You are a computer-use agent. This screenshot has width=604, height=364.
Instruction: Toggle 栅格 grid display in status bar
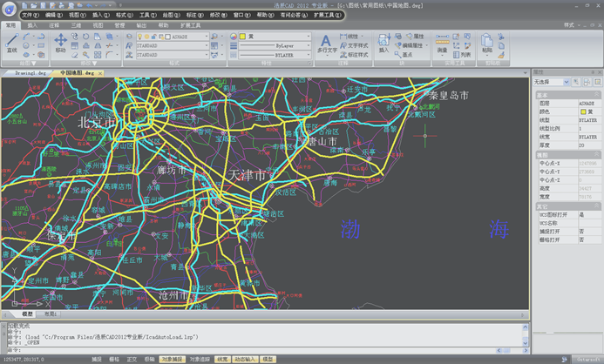pos(114,359)
